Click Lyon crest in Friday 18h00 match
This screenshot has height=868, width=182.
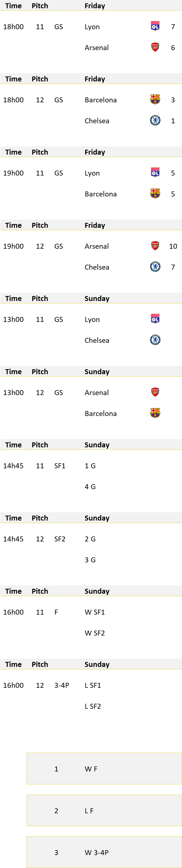pyautogui.click(x=155, y=26)
